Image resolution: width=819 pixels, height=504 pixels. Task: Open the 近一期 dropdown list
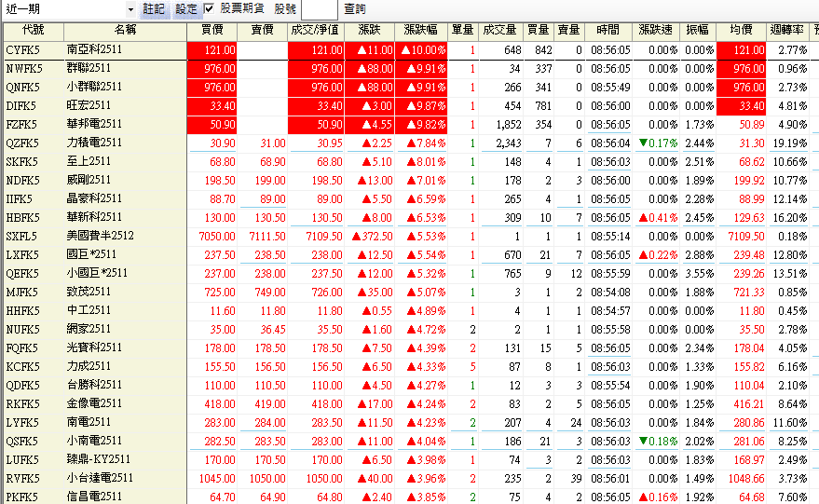(x=130, y=8)
